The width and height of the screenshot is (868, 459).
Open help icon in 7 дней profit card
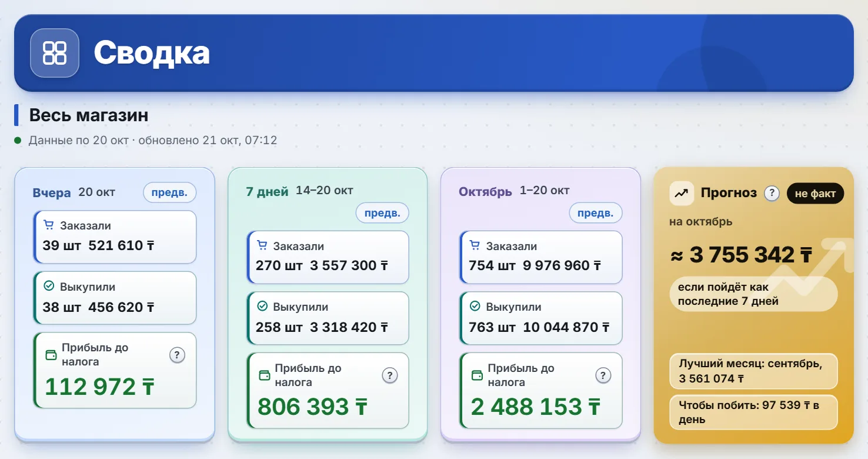[x=390, y=375]
